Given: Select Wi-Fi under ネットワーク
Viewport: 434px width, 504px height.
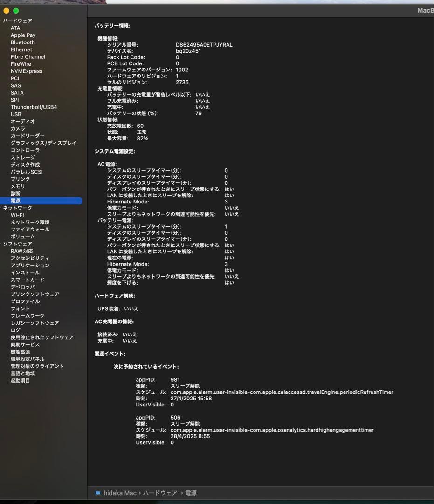Looking at the screenshot, I should pyautogui.click(x=18, y=215).
